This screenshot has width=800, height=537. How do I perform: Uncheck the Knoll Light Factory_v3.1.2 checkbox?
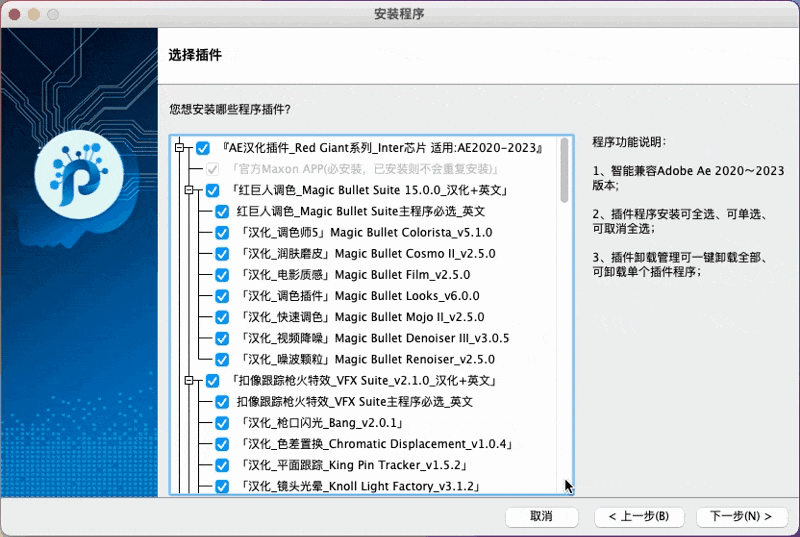tap(222, 487)
